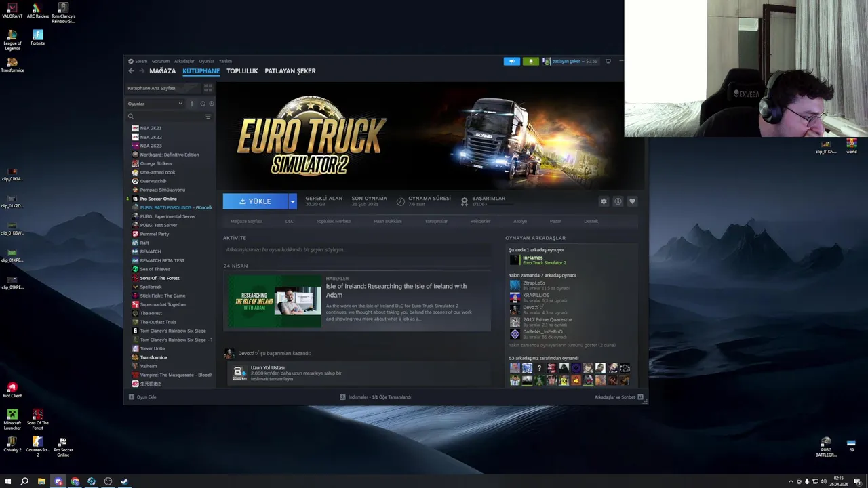Image resolution: width=868 pixels, height=488 pixels.
Task: Open the Oyunlar category dropdown
Action: [155, 104]
